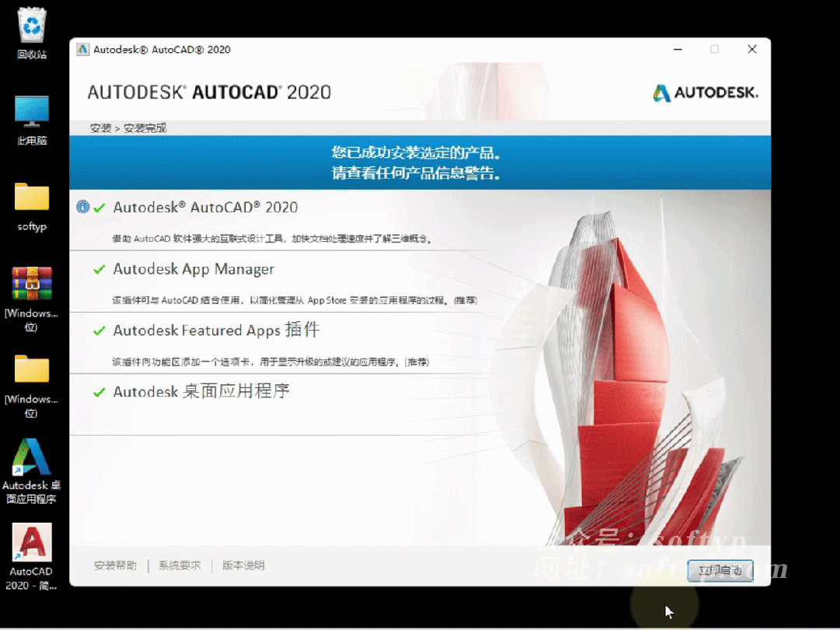The image size is (840, 630).
Task: Select the Autodesk desktop app shortcut
Action: [32, 471]
